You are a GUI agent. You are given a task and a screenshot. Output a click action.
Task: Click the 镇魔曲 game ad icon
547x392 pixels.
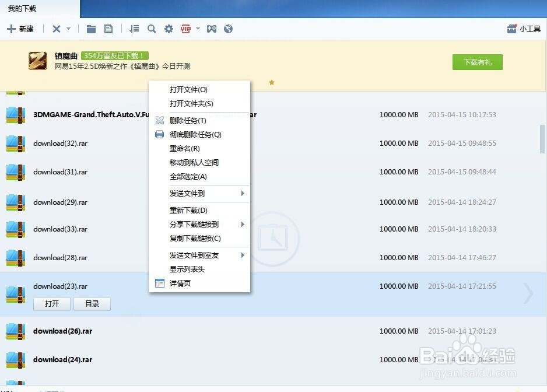pos(38,61)
